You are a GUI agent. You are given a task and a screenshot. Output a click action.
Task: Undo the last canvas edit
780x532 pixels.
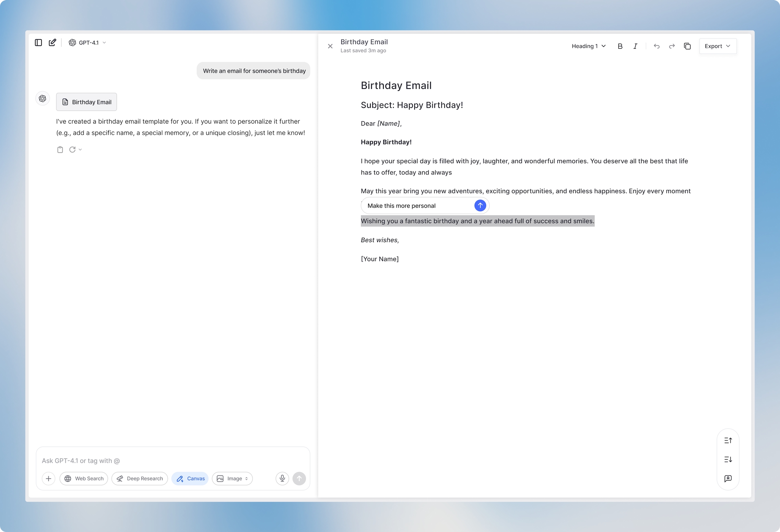[656, 46]
